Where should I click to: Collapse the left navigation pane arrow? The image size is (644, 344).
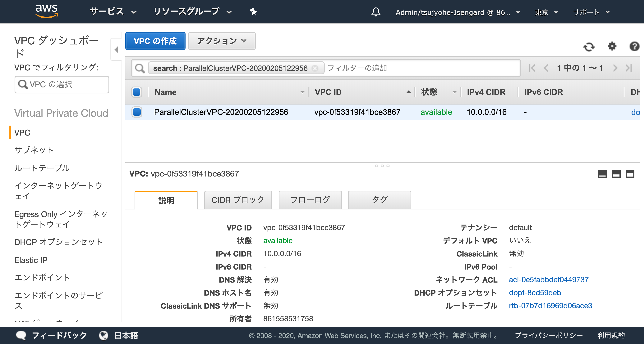click(x=116, y=49)
